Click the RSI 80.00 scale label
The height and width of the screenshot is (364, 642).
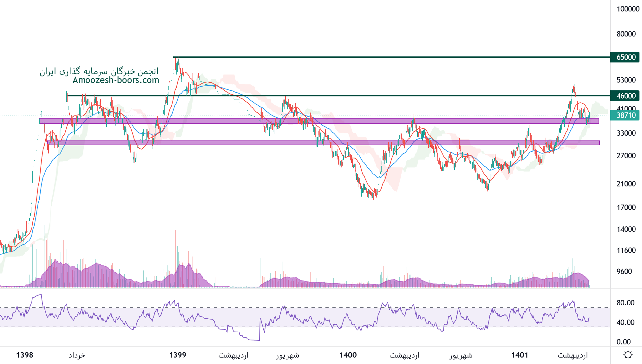click(x=625, y=303)
